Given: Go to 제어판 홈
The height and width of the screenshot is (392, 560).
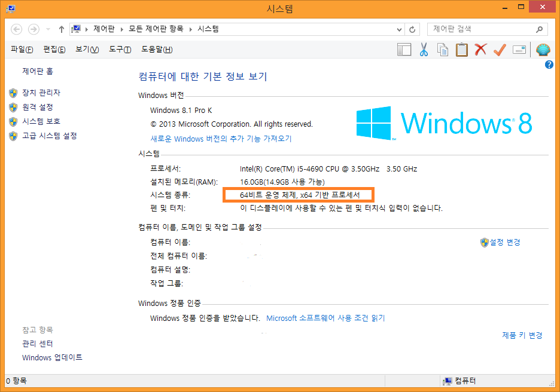Looking at the screenshot, I should pyautogui.click(x=38, y=71).
